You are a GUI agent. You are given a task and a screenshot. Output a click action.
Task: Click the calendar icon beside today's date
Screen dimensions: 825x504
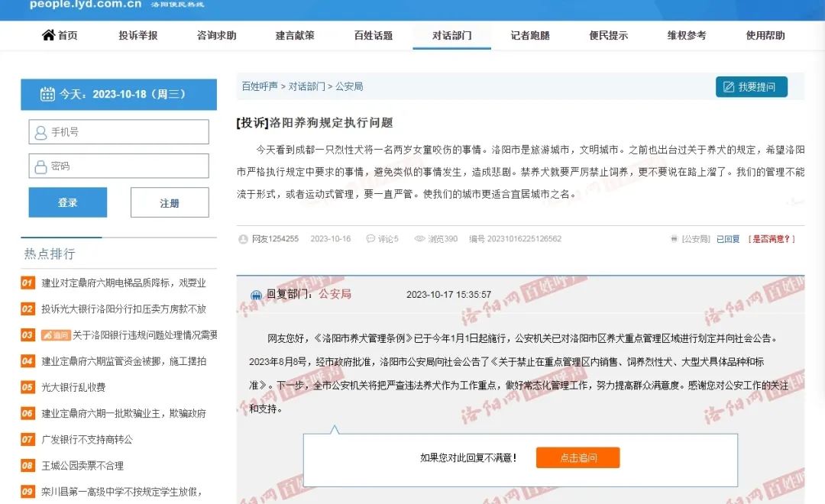[x=47, y=94]
